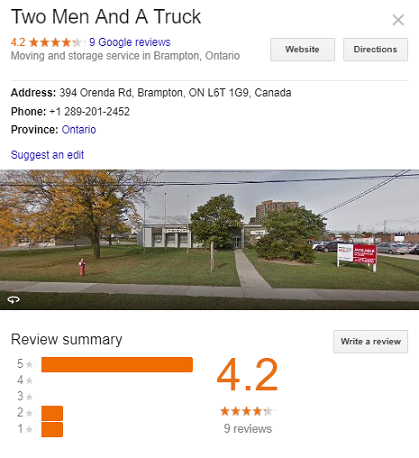Screen dimensions: 419x458
Task: Open the street view photo of building
Action: point(209,239)
